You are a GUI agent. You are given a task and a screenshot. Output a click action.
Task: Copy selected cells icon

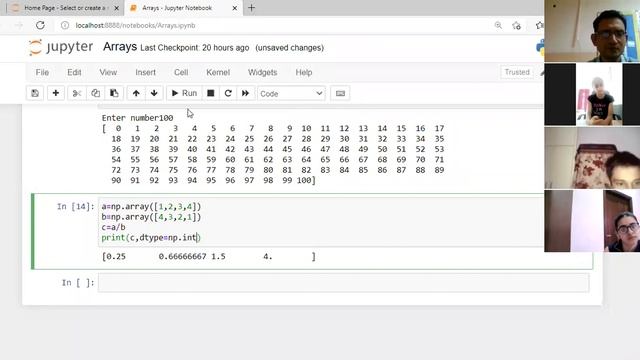tap(96, 93)
